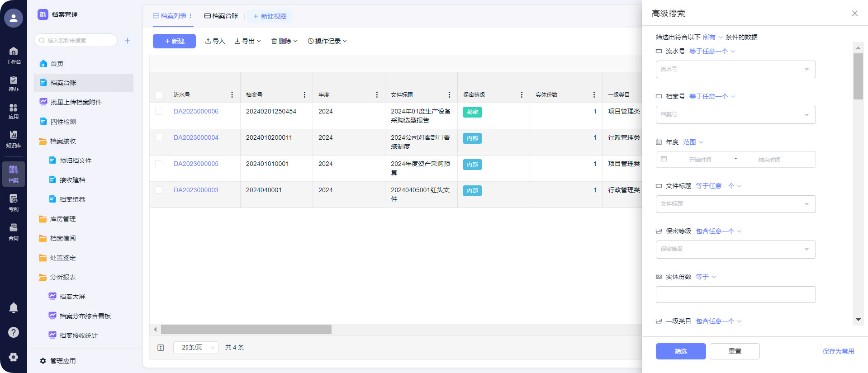Click the 筛选 filter button

(x=680, y=351)
